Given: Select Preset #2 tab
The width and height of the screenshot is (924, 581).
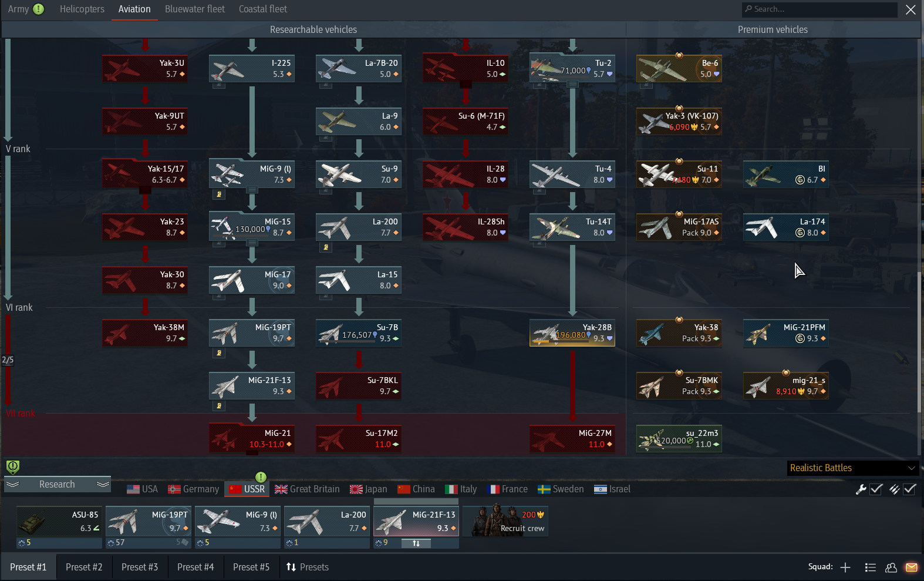Looking at the screenshot, I should pyautogui.click(x=84, y=567).
